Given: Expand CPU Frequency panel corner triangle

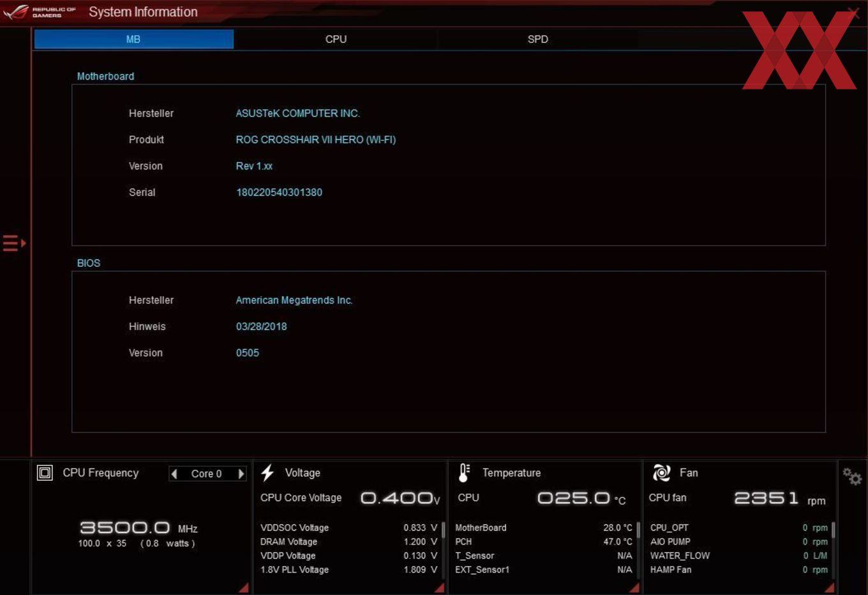Looking at the screenshot, I should [244, 587].
